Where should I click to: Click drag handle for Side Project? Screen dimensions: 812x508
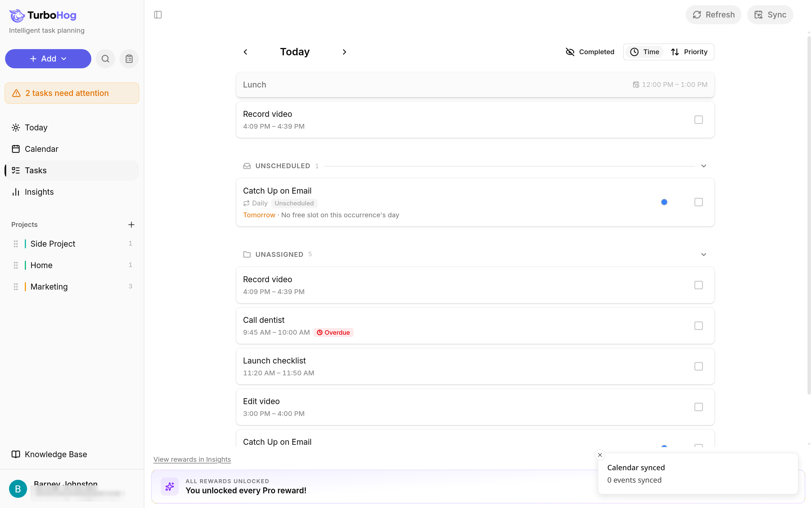16,244
